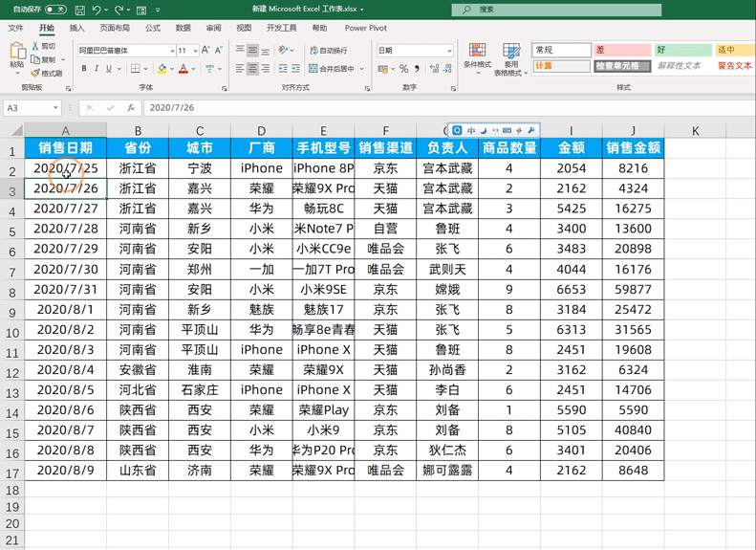Click the formula bar showing 2020/7/26
Viewport: 756px width, 550px height.
point(448,107)
